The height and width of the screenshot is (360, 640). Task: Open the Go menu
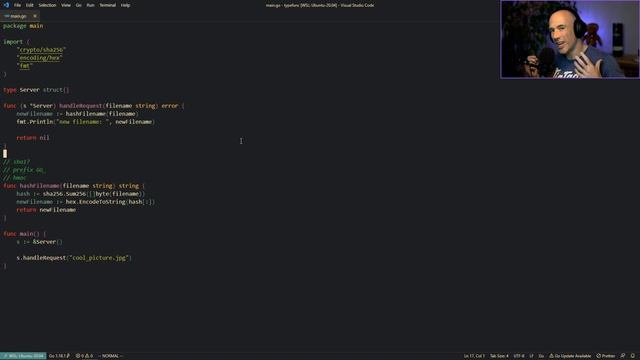click(78, 5)
